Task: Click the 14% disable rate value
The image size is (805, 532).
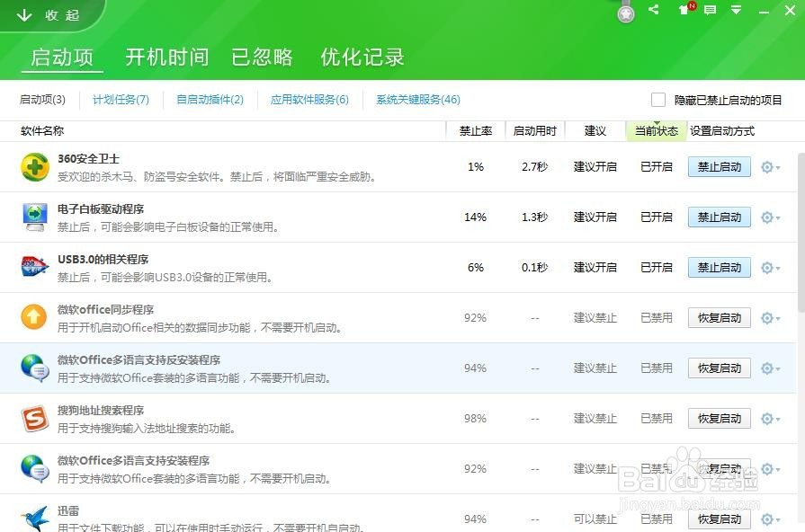Action: [x=476, y=217]
